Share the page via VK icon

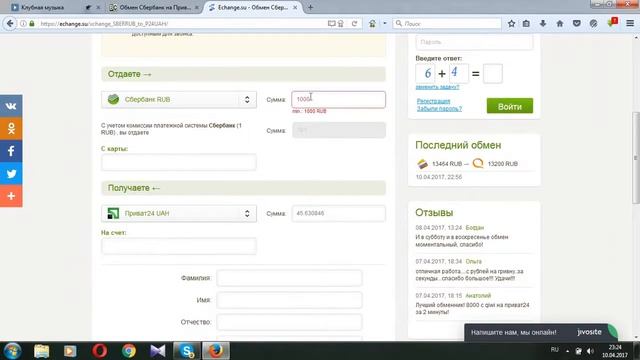pos(11,106)
